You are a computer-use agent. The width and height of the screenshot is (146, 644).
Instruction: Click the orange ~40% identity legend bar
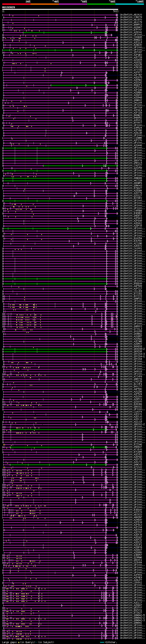click(45, 4)
